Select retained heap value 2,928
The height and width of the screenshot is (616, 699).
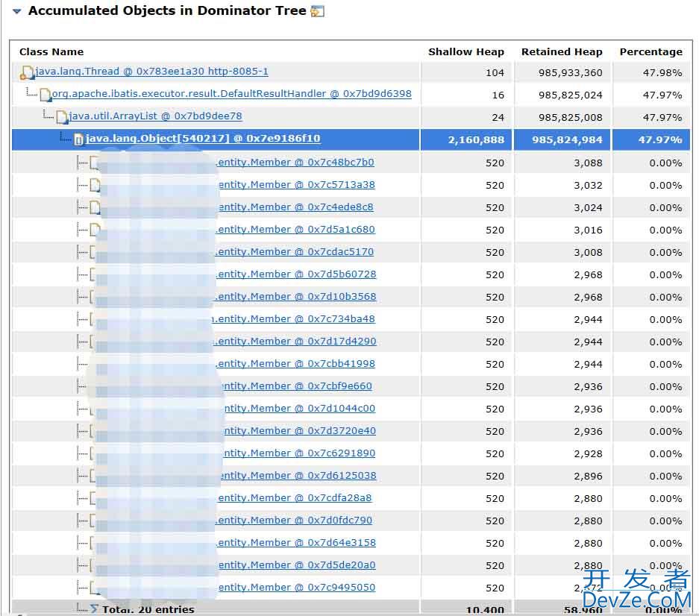(x=588, y=453)
